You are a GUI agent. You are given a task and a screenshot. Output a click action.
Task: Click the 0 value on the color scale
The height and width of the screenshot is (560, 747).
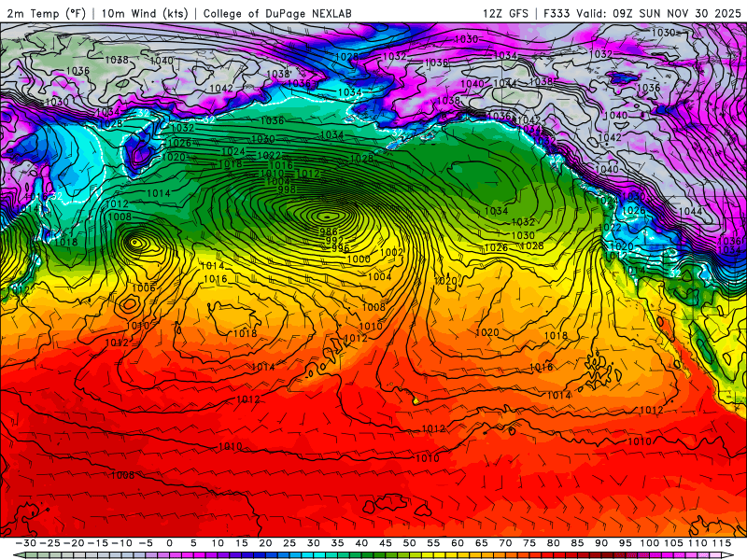[170, 543]
